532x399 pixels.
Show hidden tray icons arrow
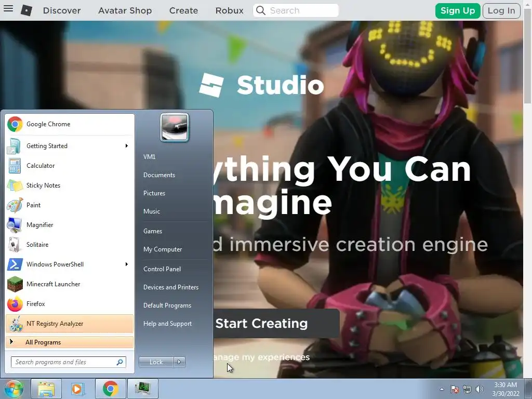pyautogui.click(x=442, y=389)
